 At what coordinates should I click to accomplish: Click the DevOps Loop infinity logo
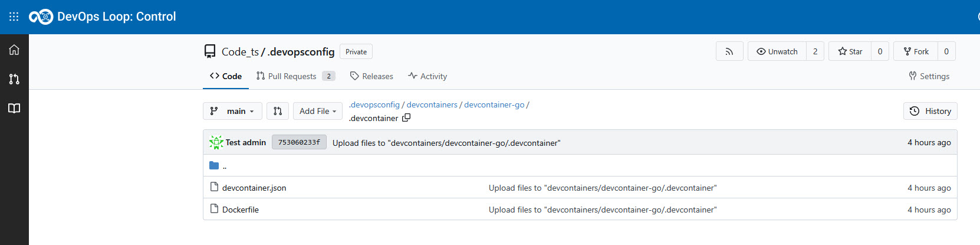[x=41, y=17]
